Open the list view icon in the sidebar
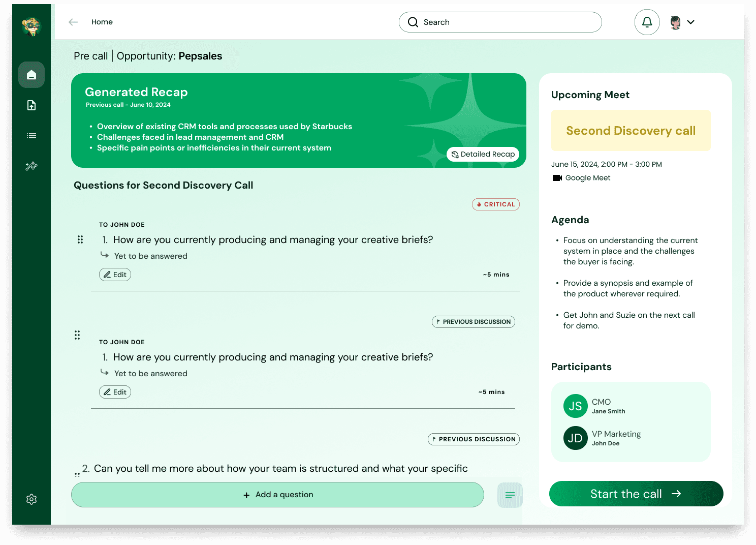Viewport: 756px width, 545px height. click(31, 136)
